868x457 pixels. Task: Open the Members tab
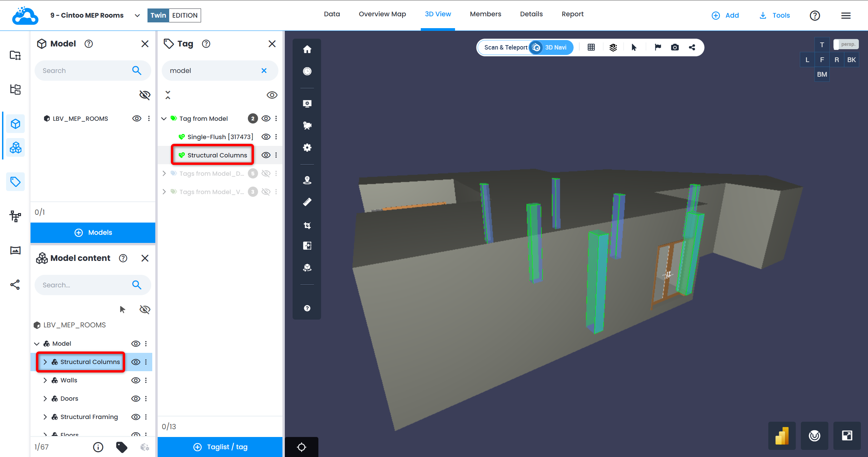tap(485, 14)
